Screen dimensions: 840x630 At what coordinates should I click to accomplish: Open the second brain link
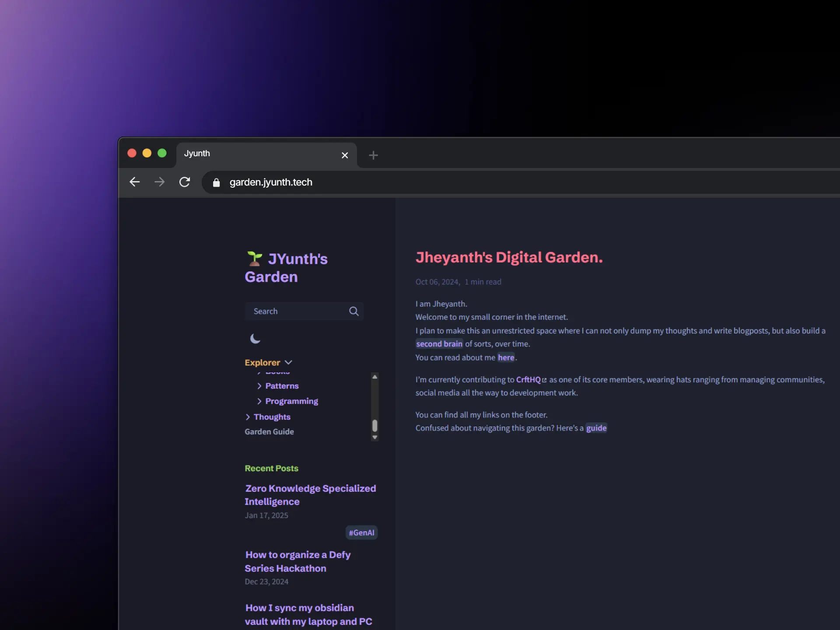point(439,344)
